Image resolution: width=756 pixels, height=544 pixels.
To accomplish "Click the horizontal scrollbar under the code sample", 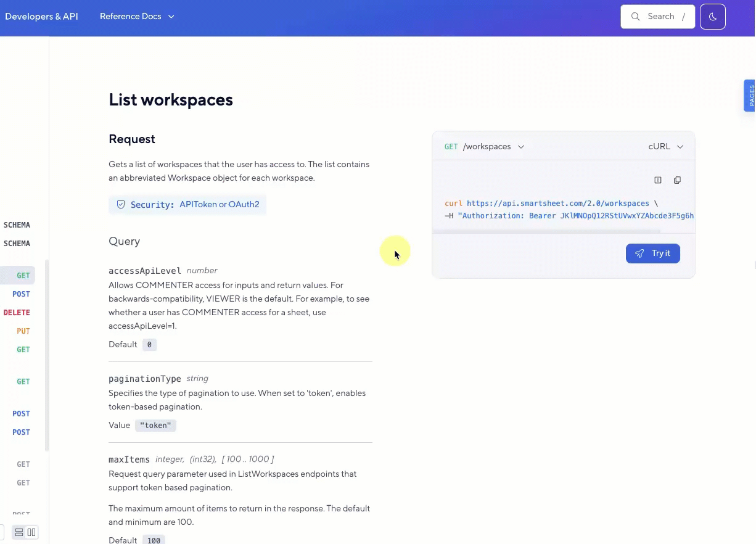I will coord(546,232).
